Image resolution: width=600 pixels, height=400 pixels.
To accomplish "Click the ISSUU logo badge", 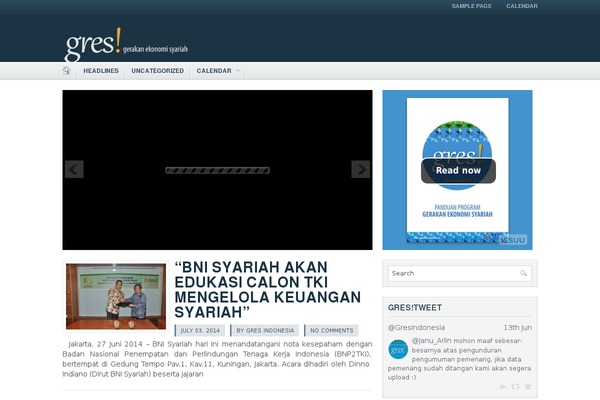I will 513,240.
